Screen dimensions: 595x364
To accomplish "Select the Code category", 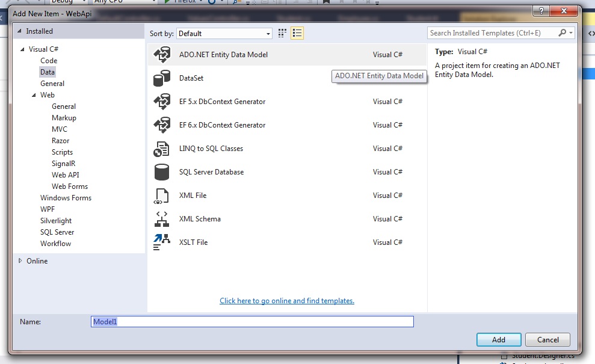I will coord(49,61).
